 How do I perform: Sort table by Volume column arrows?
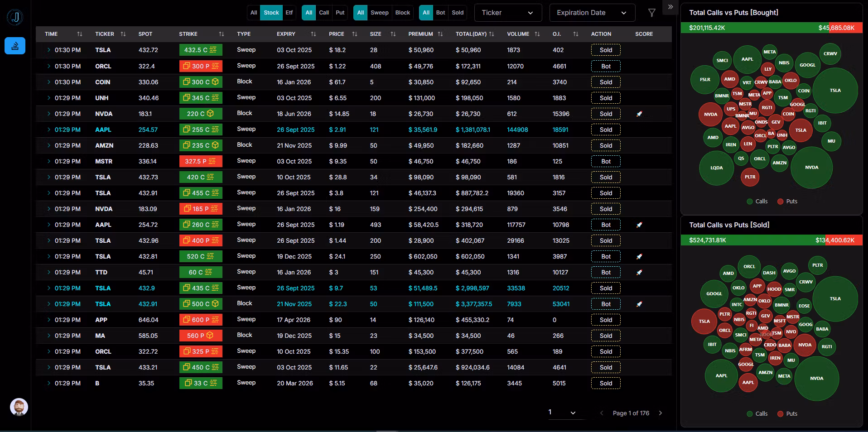coord(537,34)
